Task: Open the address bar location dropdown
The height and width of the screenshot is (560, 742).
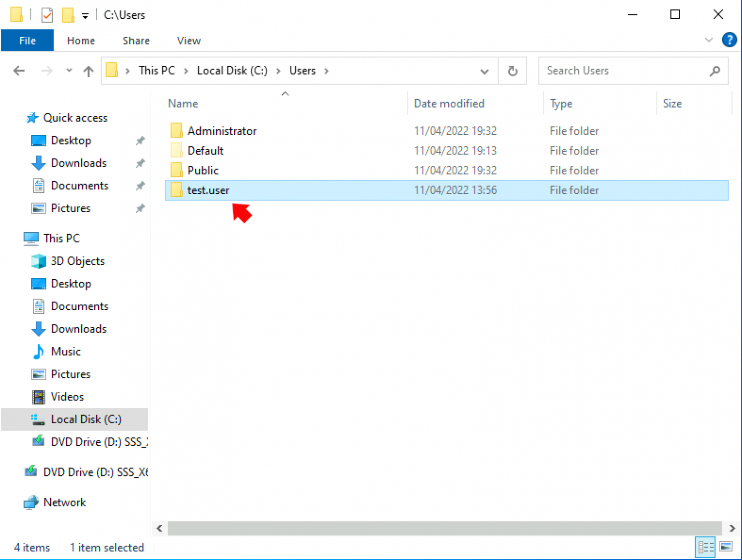Action: [485, 71]
